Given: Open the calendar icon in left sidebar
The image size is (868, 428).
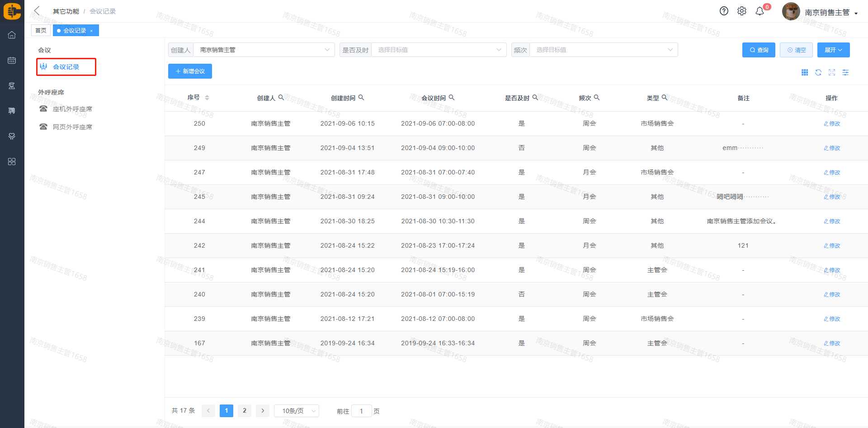Looking at the screenshot, I should coord(12,60).
